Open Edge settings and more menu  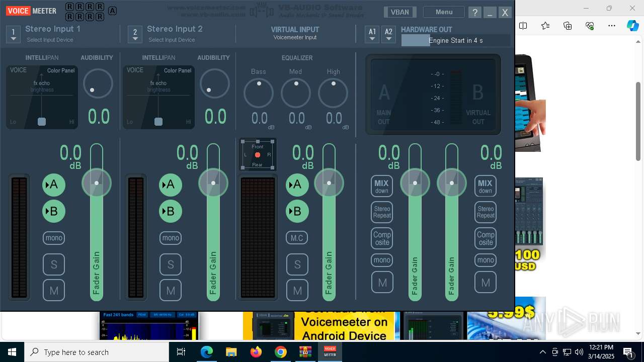click(x=612, y=26)
